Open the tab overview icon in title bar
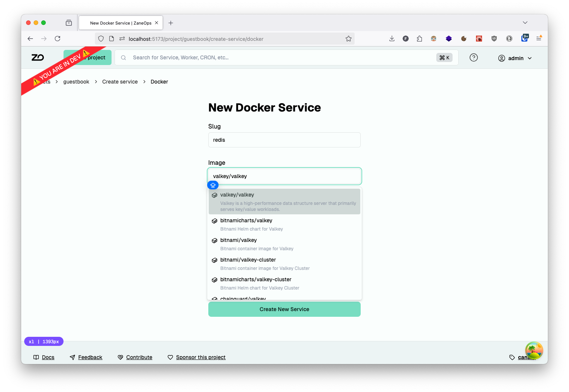The image size is (569, 392). [x=69, y=23]
